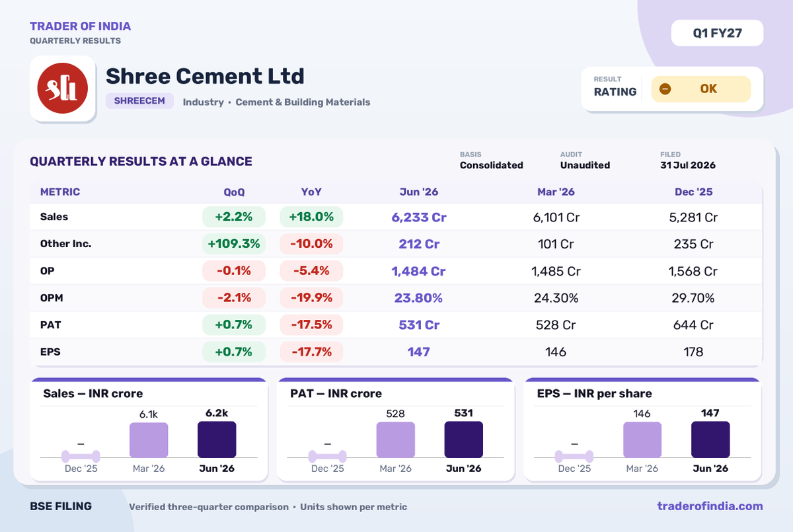
Task: Click the SHREECEM ticker tag
Action: tap(139, 101)
